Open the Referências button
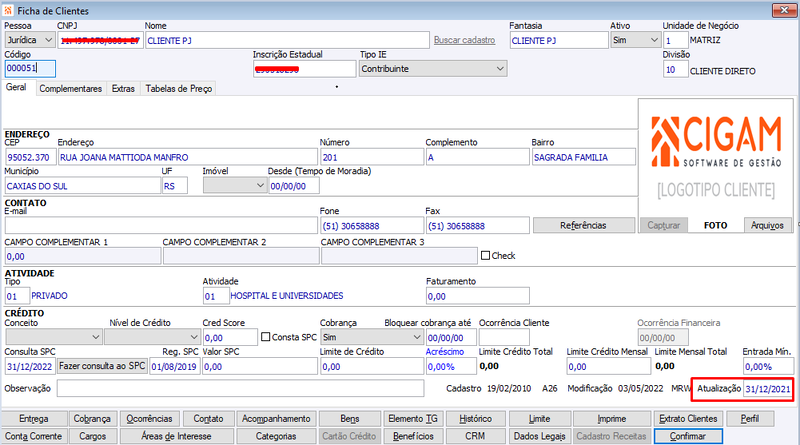The image size is (800, 445). (x=583, y=225)
